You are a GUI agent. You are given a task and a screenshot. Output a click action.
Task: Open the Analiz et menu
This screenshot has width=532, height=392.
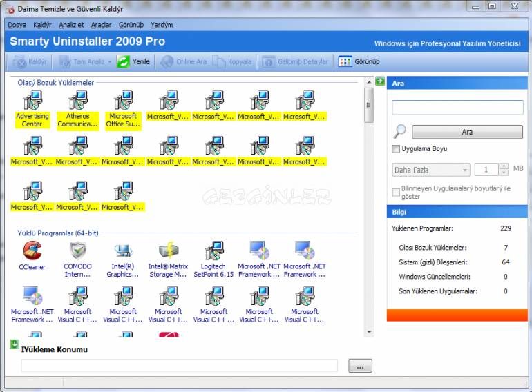(71, 25)
